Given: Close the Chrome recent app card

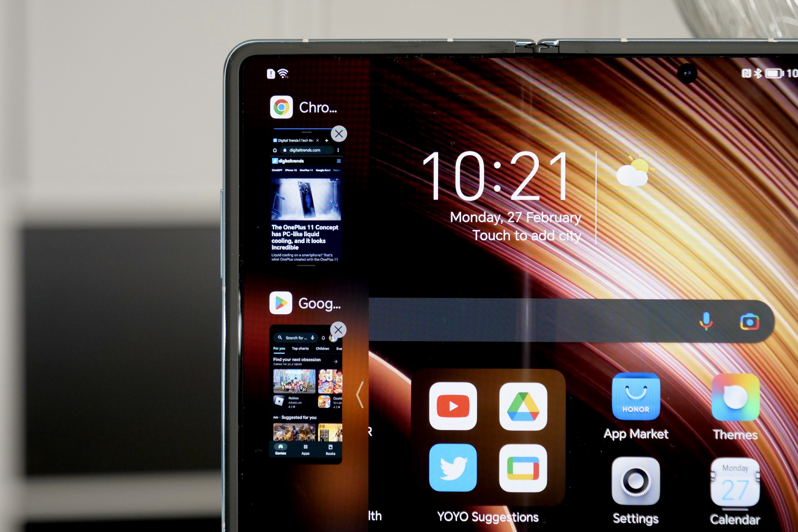Looking at the screenshot, I should tap(340, 132).
